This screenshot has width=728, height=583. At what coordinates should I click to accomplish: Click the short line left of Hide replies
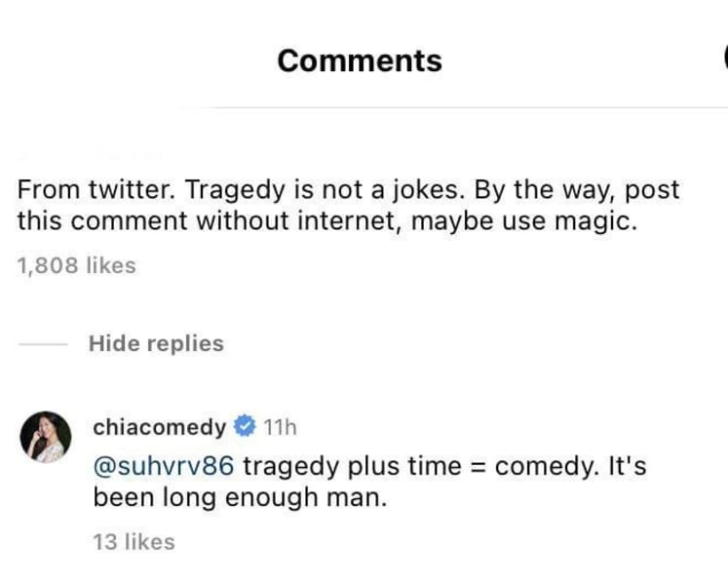(x=43, y=344)
